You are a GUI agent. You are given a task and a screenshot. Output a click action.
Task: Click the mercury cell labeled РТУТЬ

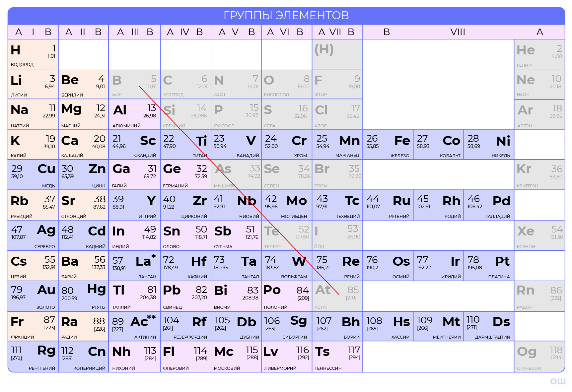(x=84, y=296)
